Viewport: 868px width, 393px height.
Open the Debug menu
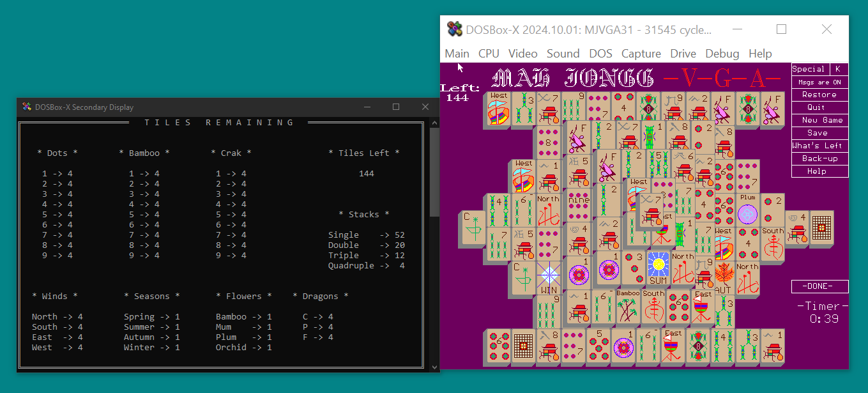(x=722, y=54)
